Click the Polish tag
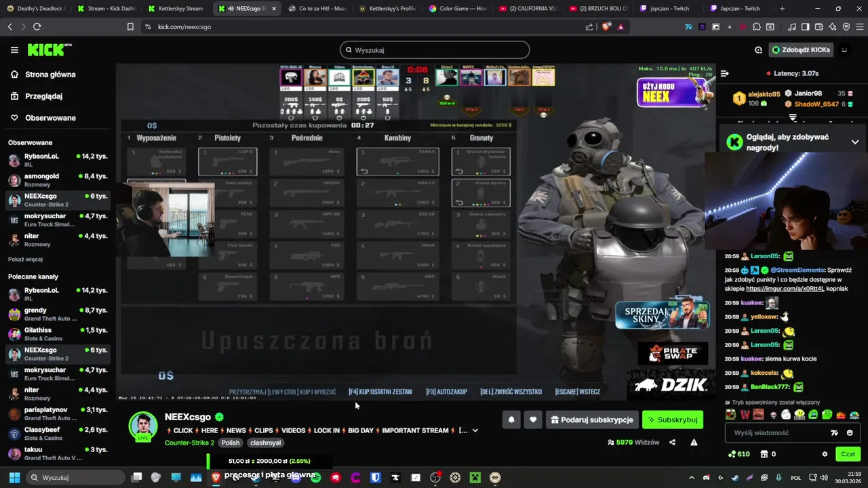This screenshot has width=868, height=488. pos(231,443)
